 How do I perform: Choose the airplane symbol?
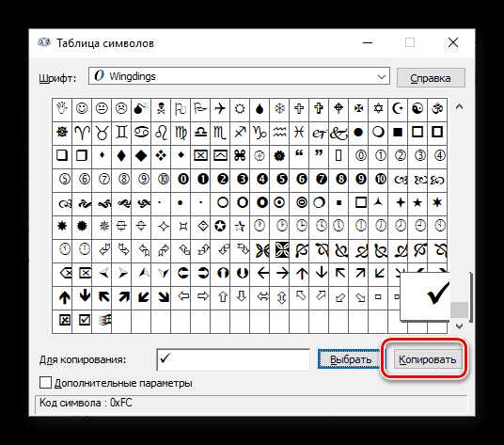[220, 109]
